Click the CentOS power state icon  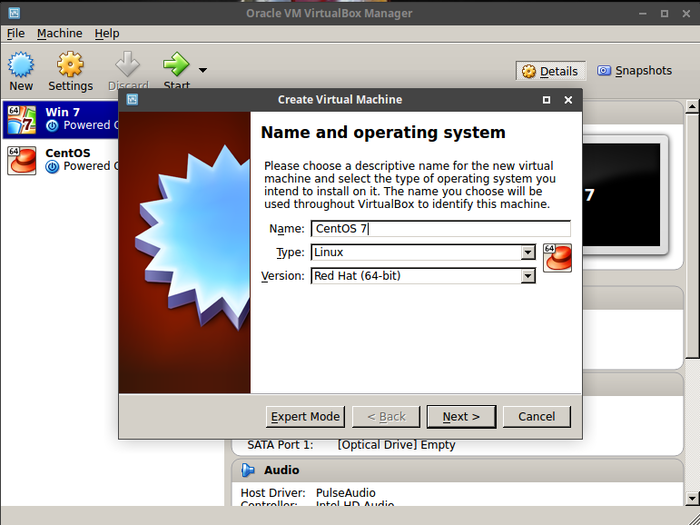pos(52,167)
